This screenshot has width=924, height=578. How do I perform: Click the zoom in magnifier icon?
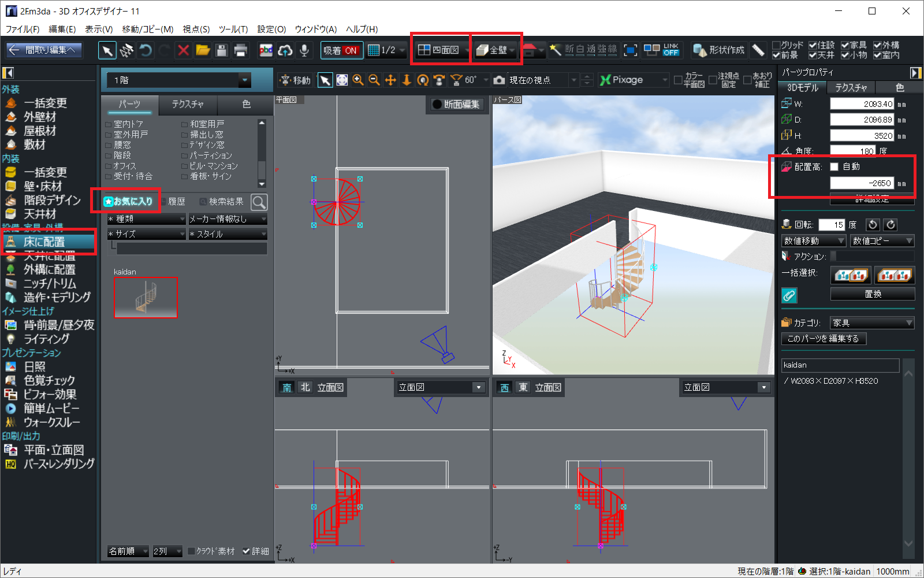pyautogui.click(x=358, y=80)
